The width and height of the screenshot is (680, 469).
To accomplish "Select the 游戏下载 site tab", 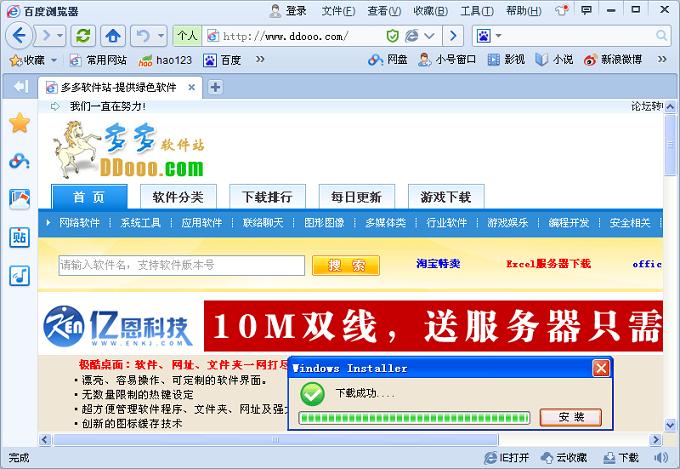I will point(446,197).
